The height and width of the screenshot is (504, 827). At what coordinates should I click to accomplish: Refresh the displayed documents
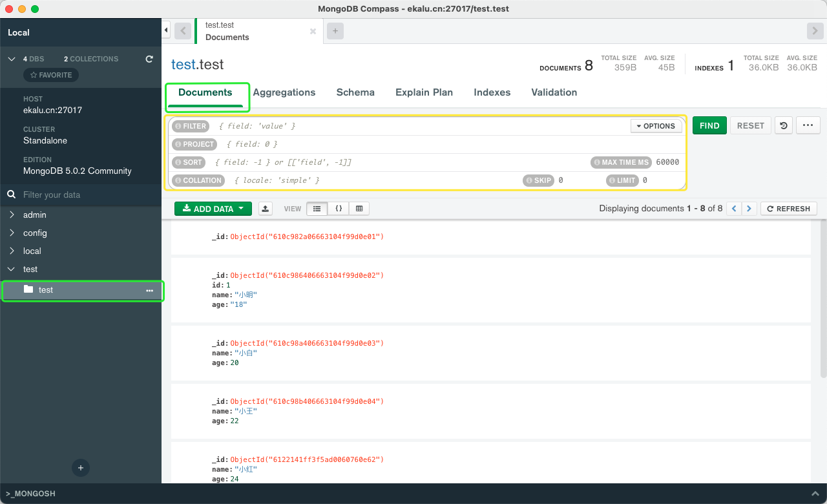(x=788, y=208)
